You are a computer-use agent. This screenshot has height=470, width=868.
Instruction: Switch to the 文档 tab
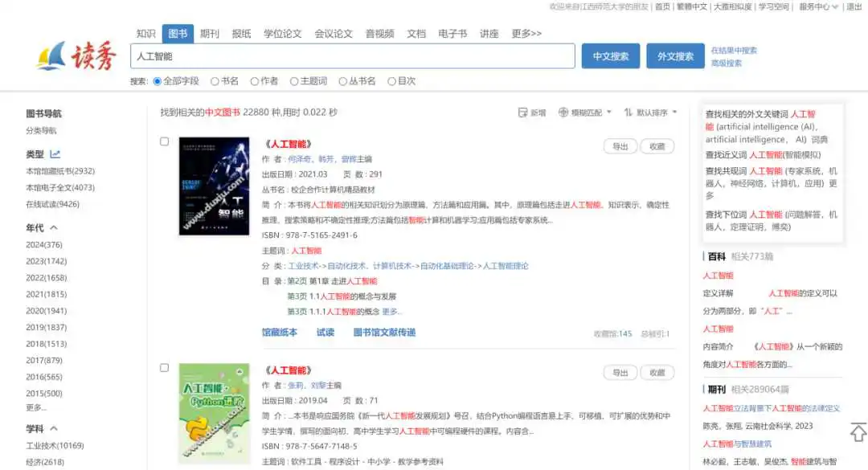pyautogui.click(x=416, y=33)
